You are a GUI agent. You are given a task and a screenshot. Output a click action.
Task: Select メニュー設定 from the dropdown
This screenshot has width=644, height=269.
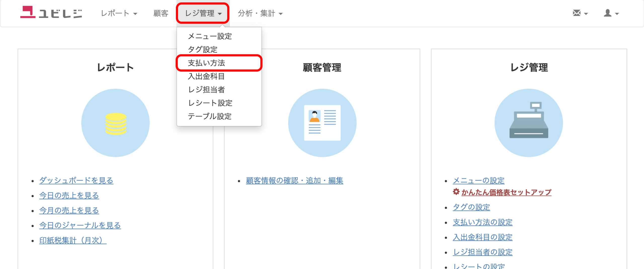[219, 36]
